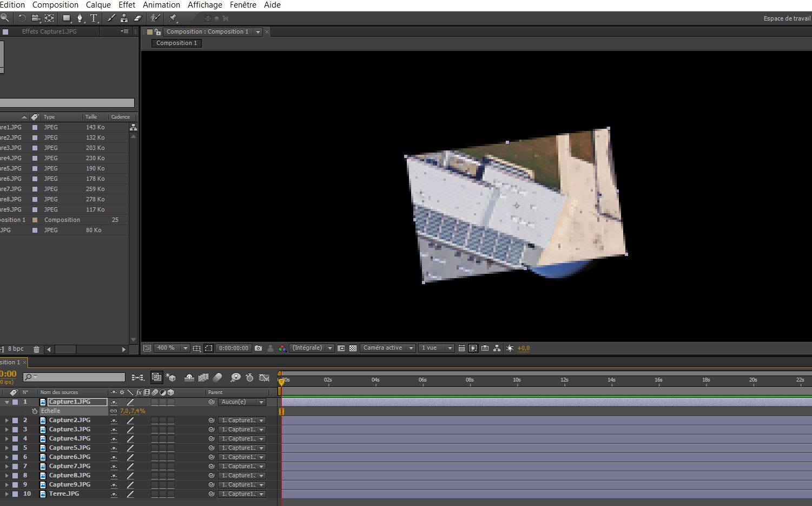Open the timeline panel from viewer
The height and width of the screenshot is (506, 812).
pyautogui.click(x=485, y=348)
